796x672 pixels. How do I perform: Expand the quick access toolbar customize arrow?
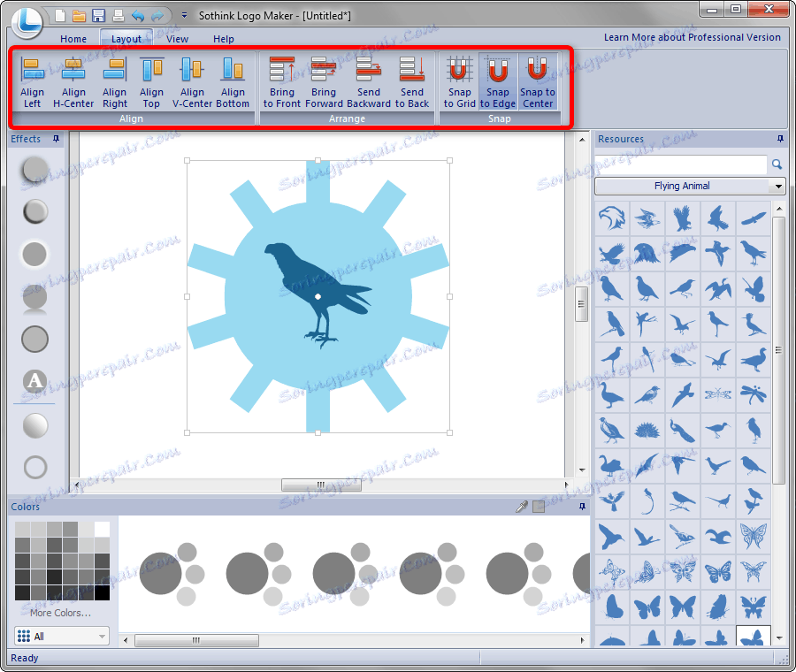click(184, 16)
